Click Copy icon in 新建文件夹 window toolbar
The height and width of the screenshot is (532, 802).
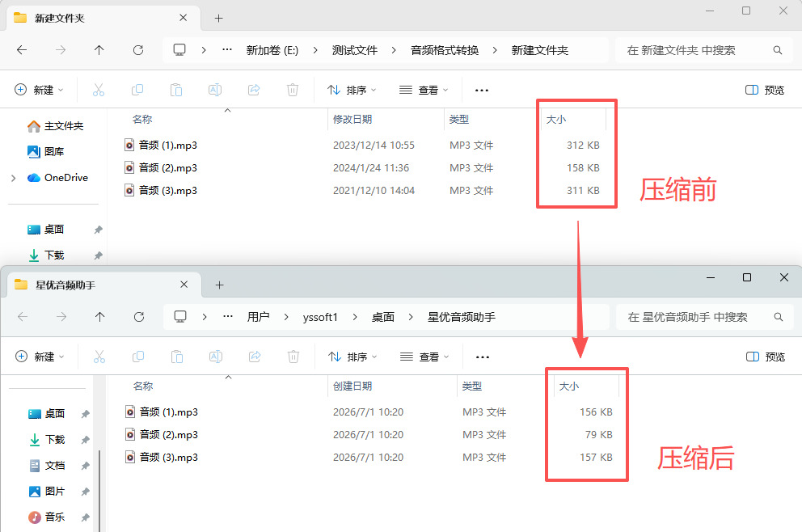click(x=137, y=90)
